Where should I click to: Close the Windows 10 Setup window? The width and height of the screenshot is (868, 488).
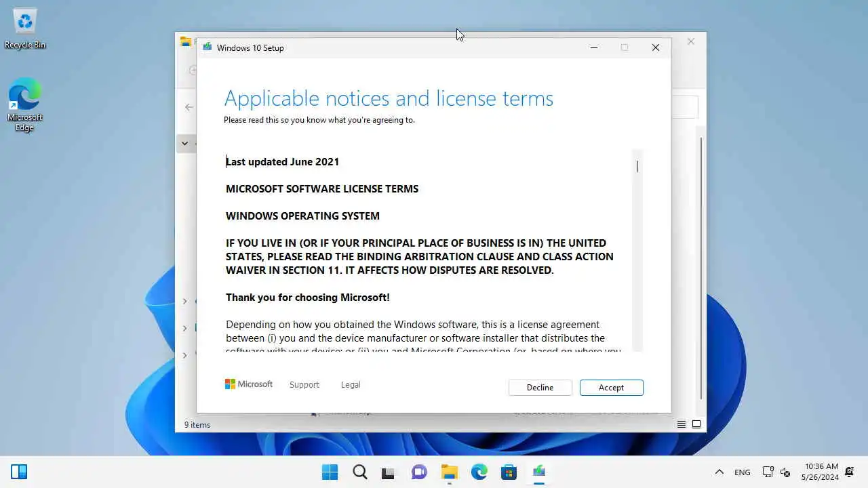(656, 47)
